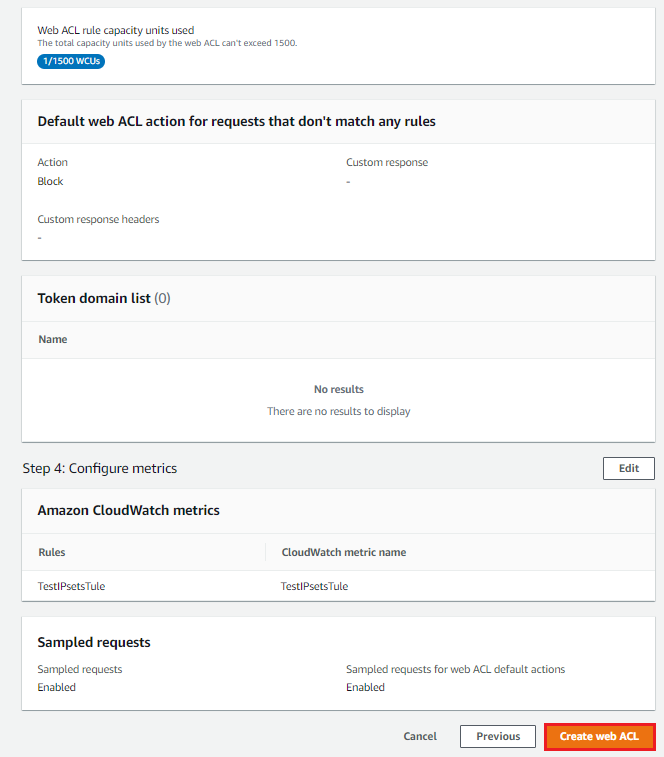This screenshot has width=664, height=757.
Task: Click the Create web ACL button
Action: point(599,737)
